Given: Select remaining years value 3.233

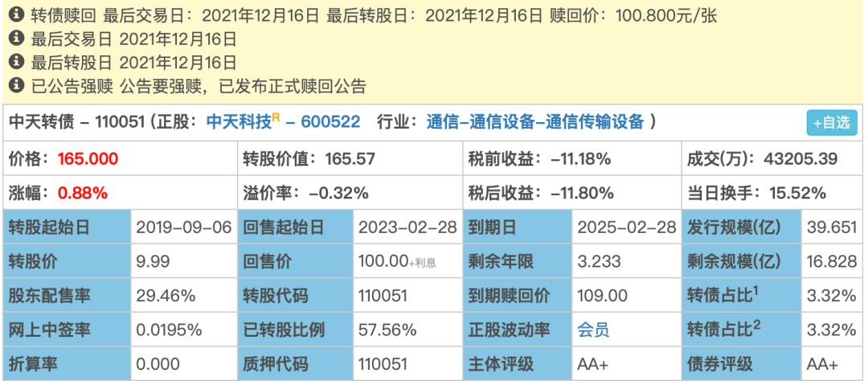Looking at the screenshot, I should pos(599,261).
